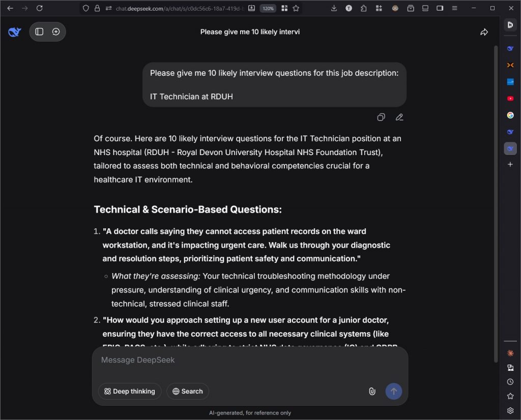This screenshot has height=420, width=521.
Task: Share the conversation via the share icon
Action: [484, 32]
